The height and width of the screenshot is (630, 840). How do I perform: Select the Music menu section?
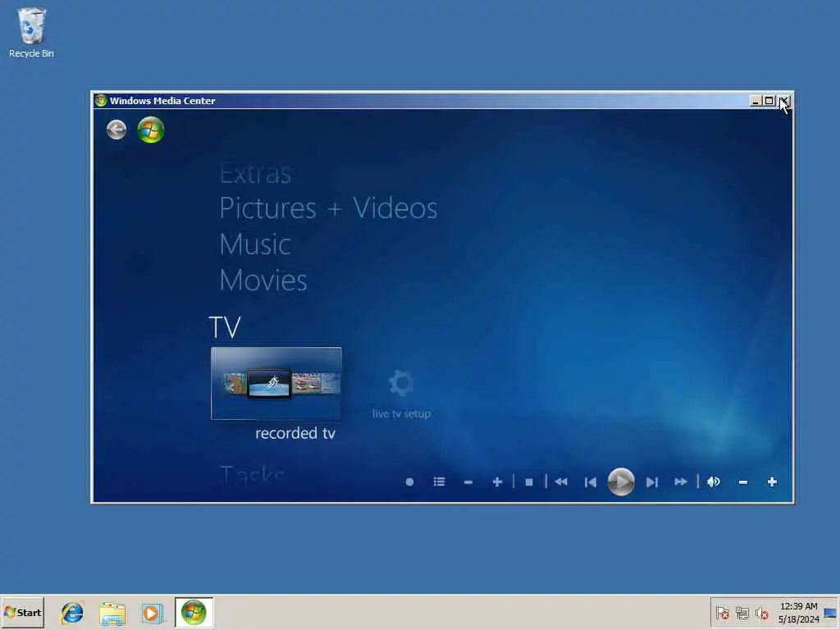[255, 244]
